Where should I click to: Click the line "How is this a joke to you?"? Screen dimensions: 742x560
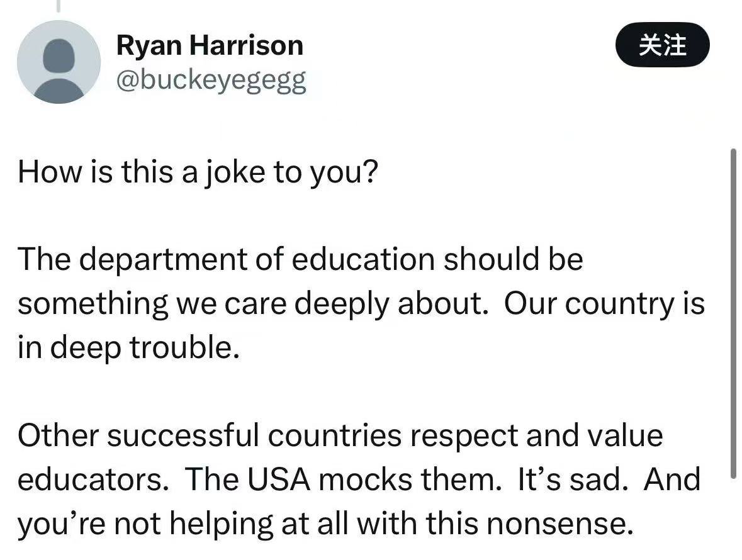coord(197,172)
